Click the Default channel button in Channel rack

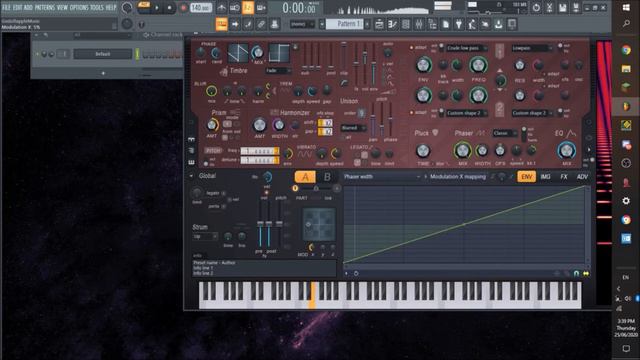102,54
